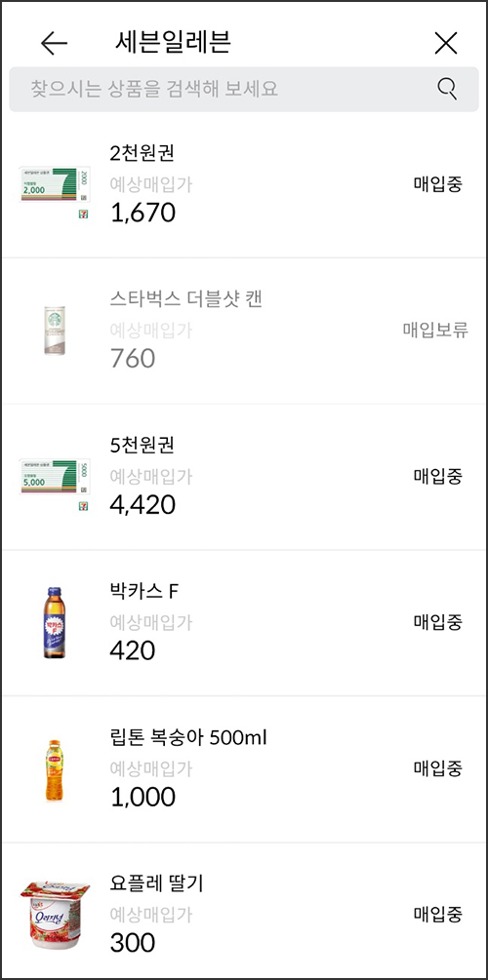The width and height of the screenshot is (488, 980).
Task: Focus the product search field
Action: click(x=244, y=89)
